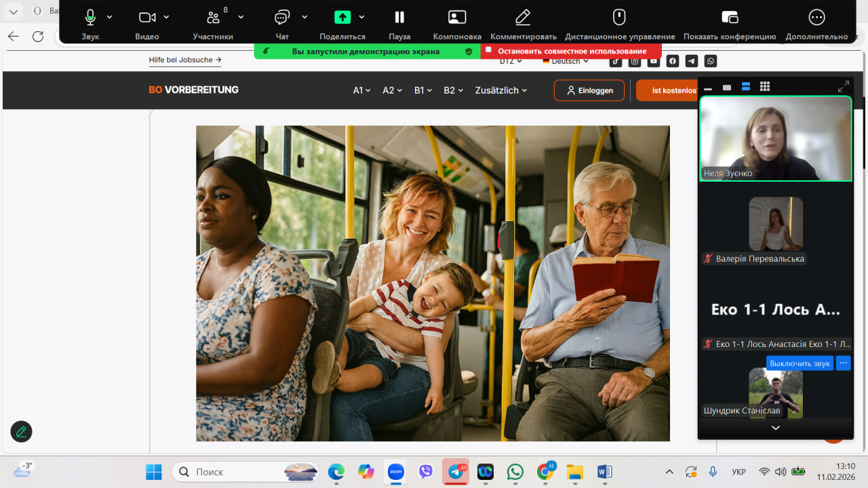Toggle camera with the Видео icon
868x488 pixels.
point(147,18)
